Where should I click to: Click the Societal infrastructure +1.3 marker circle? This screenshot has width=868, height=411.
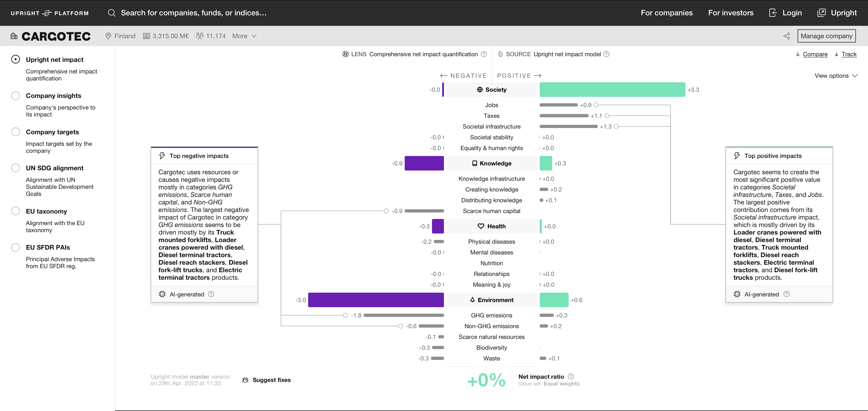coord(616,127)
